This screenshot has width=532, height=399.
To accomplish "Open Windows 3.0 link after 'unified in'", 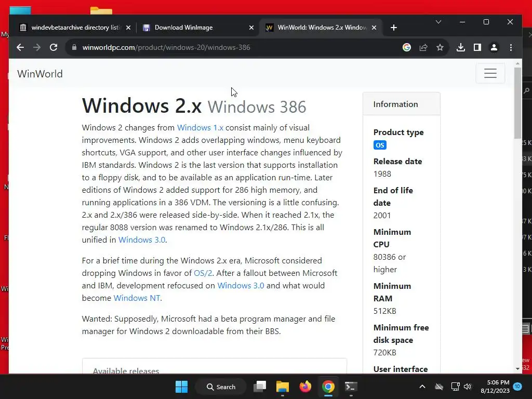I will point(142,240).
